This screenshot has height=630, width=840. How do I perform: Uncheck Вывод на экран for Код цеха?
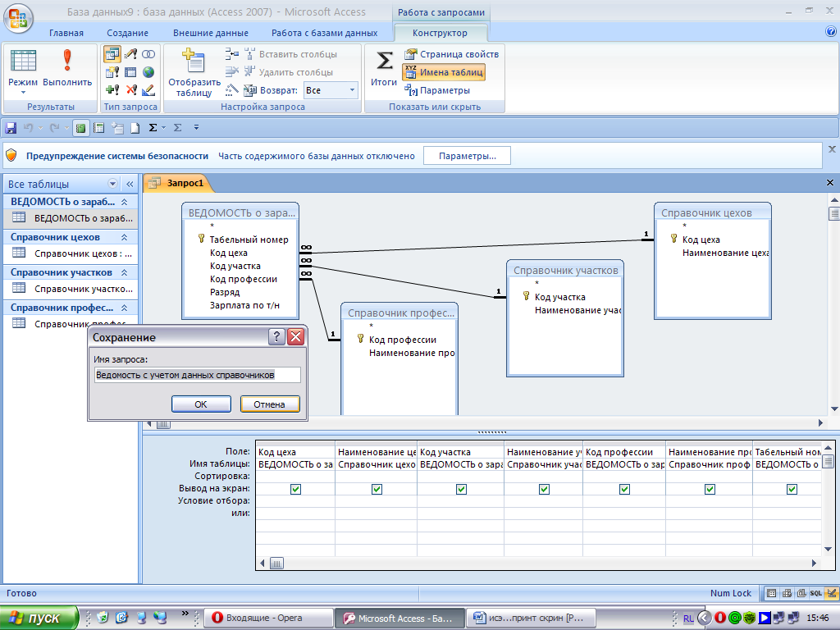pos(295,489)
